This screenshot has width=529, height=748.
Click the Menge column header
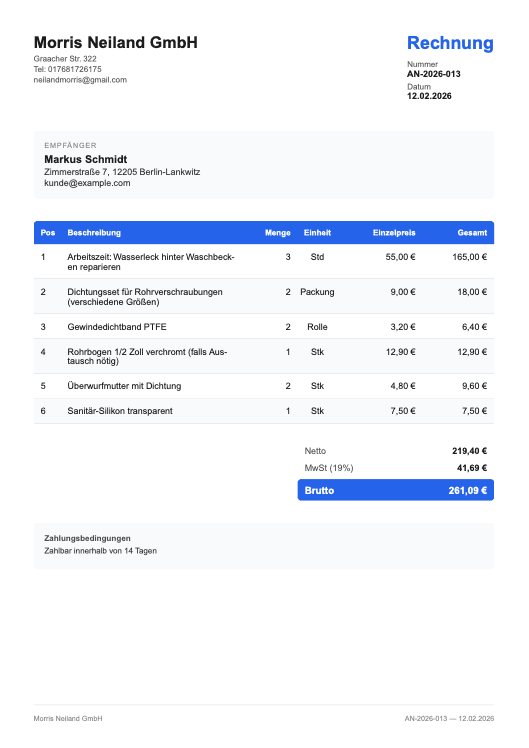tap(278, 233)
